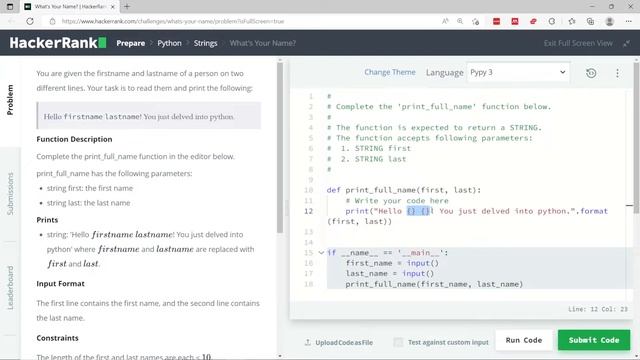Click the window list icon at top-left
This screenshot has height=360, width=640.
(10, 7)
